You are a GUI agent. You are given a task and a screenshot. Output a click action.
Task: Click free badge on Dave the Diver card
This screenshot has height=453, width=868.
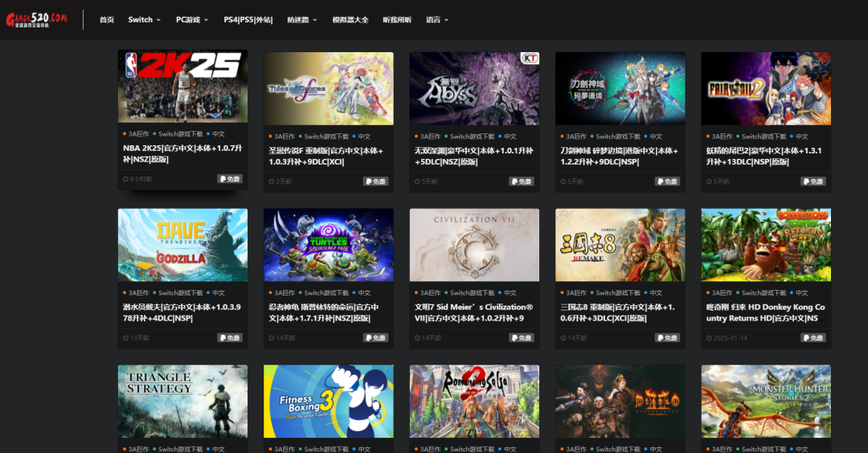click(230, 337)
